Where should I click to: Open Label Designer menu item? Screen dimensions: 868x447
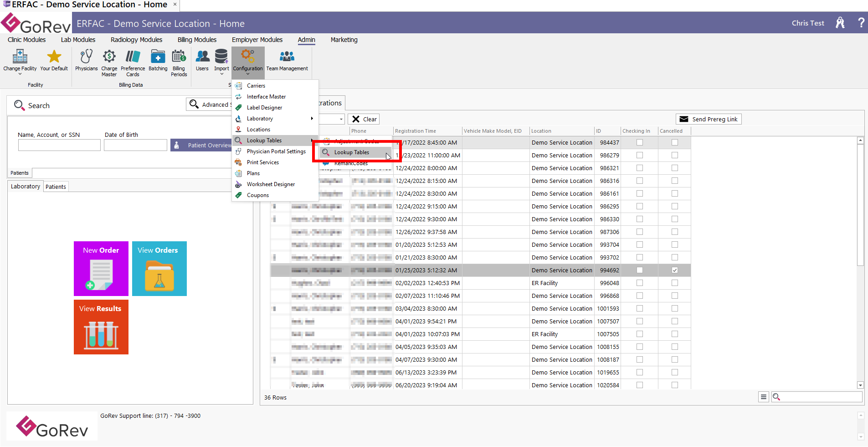click(x=275, y=108)
